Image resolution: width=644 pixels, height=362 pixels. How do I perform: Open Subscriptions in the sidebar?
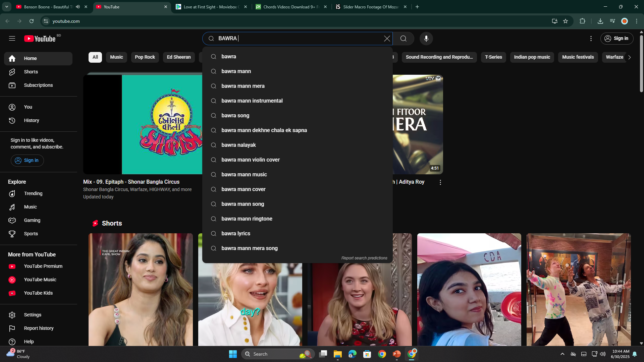pyautogui.click(x=38, y=85)
